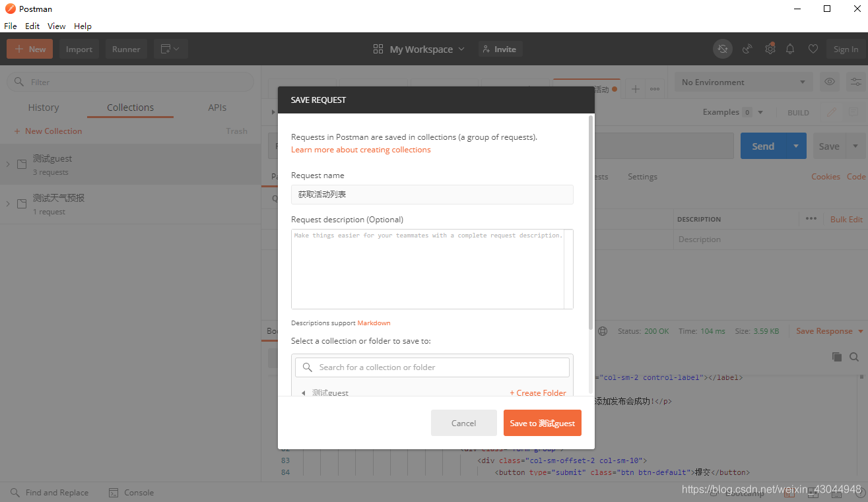The width and height of the screenshot is (868, 502).
Task: Click the Request name input field
Action: pos(432,195)
